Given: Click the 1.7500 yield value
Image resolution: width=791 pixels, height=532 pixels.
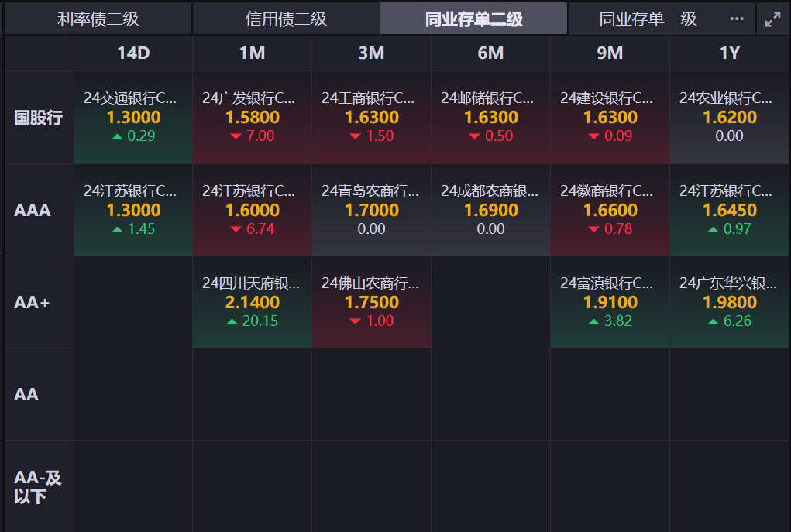Looking at the screenshot, I should coord(372,303).
